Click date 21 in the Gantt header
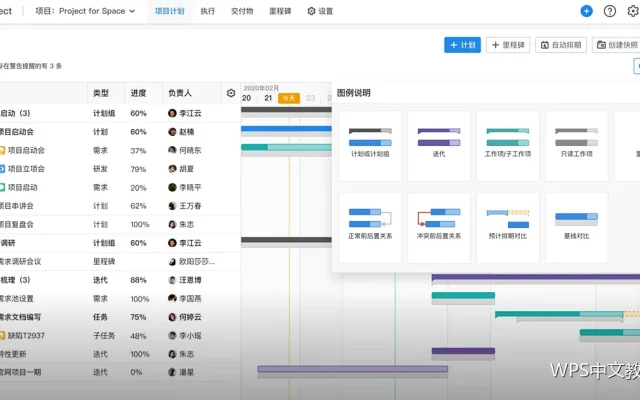 tap(268, 98)
